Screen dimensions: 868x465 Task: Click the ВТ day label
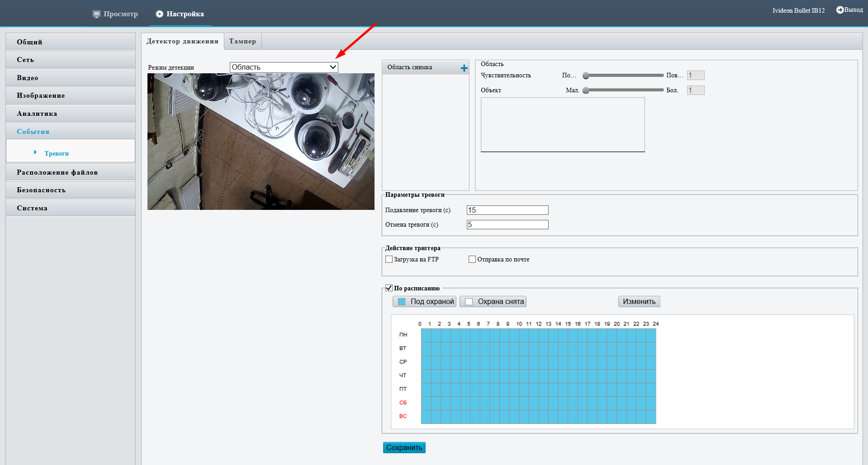tap(403, 348)
